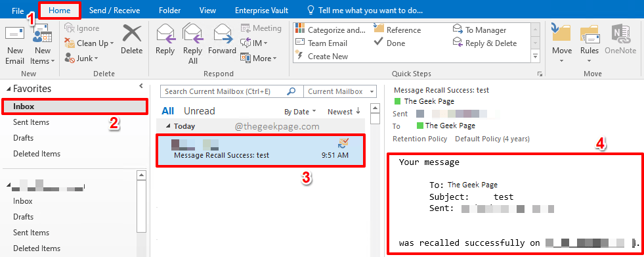Image resolution: width=644 pixels, height=257 pixels.
Task: Click the Ignore conversation icon
Action: pyautogui.click(x=69, y=28)
